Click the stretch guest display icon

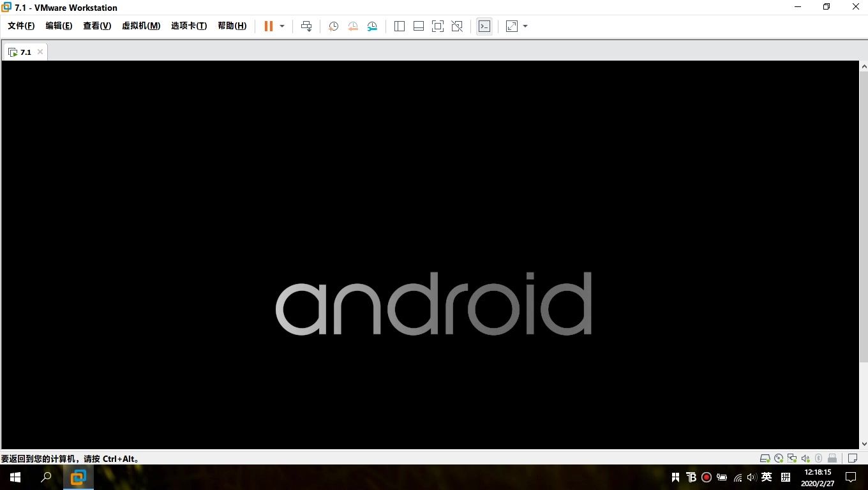(512, 26)
